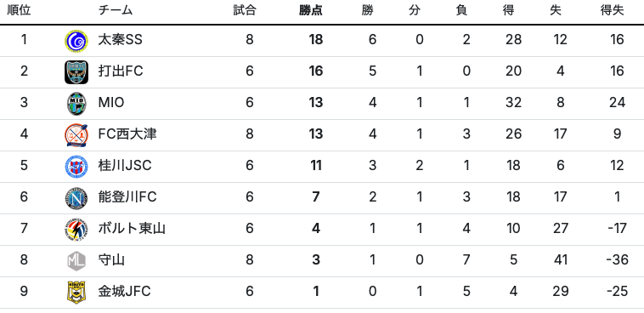Open the 打出FC team crest icon
This screenshot has height=313, width=644.
[76, 72]
